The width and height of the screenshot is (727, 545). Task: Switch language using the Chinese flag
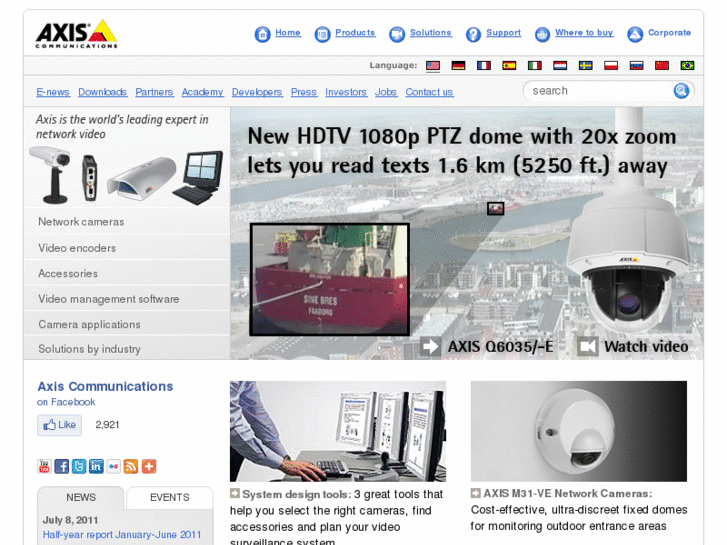click(x=662, y=65)
